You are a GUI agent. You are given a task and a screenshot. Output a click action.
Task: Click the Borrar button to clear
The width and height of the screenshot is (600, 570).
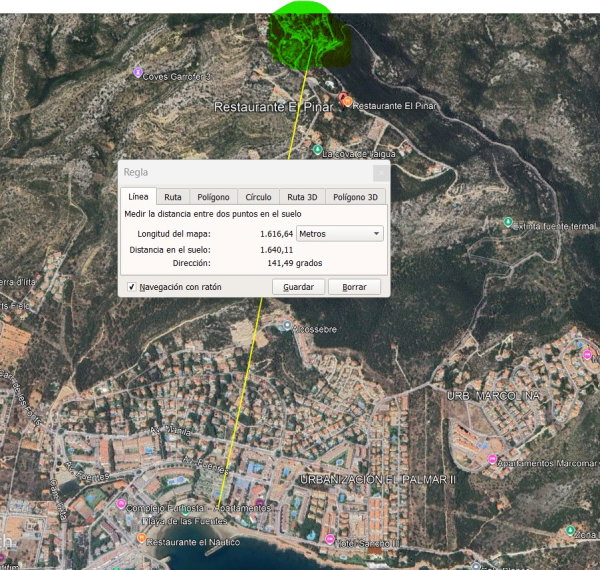click(x=354, y=287)
